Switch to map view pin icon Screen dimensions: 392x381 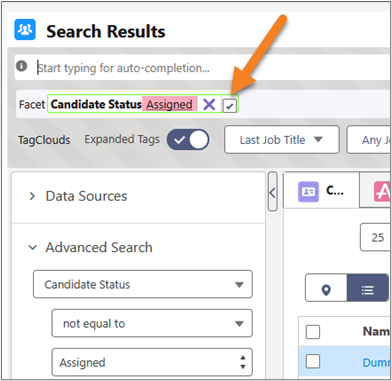tap(326, 290)
